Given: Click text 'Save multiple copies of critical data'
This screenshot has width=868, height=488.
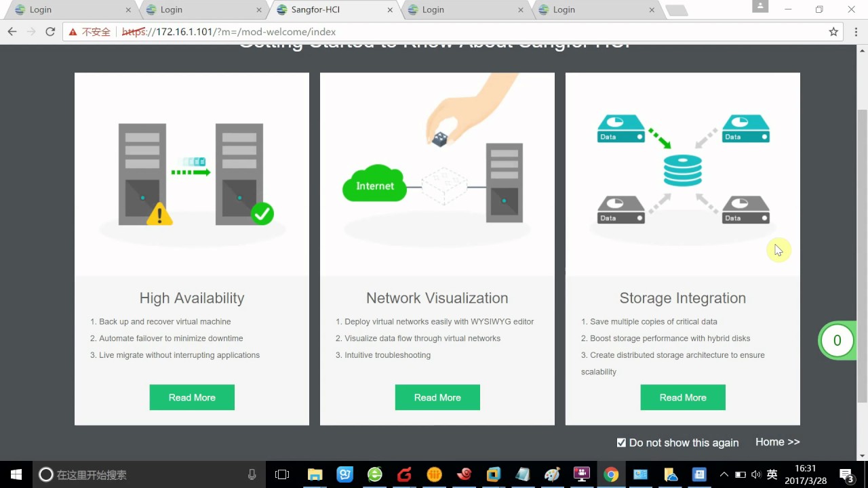Looking at the screenshot, I should (x=654, y=322).
